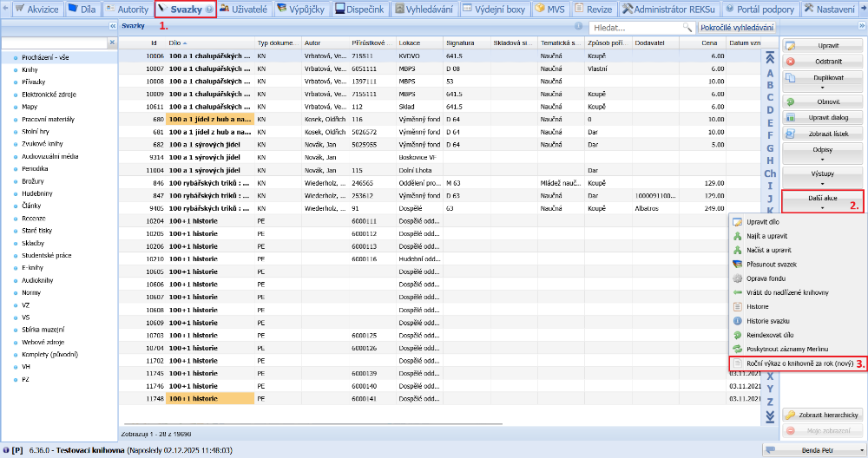
Task: Select Periodika in the category list
Action: tap(36, 168)
